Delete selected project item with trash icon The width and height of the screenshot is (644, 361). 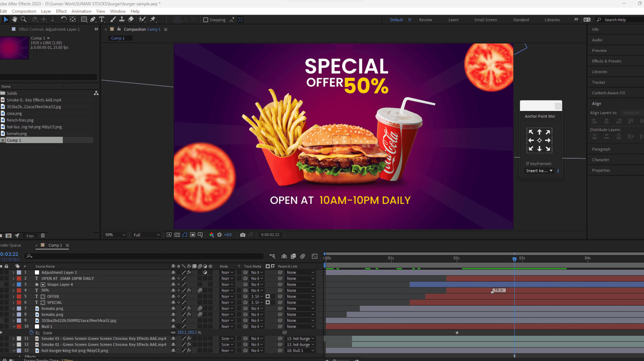click(43, 236)
